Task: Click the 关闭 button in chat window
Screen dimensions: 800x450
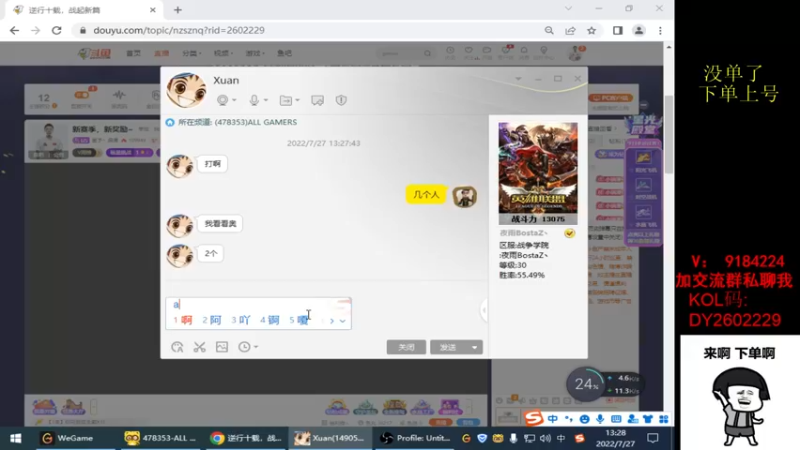Action: [x=406, y=347]
